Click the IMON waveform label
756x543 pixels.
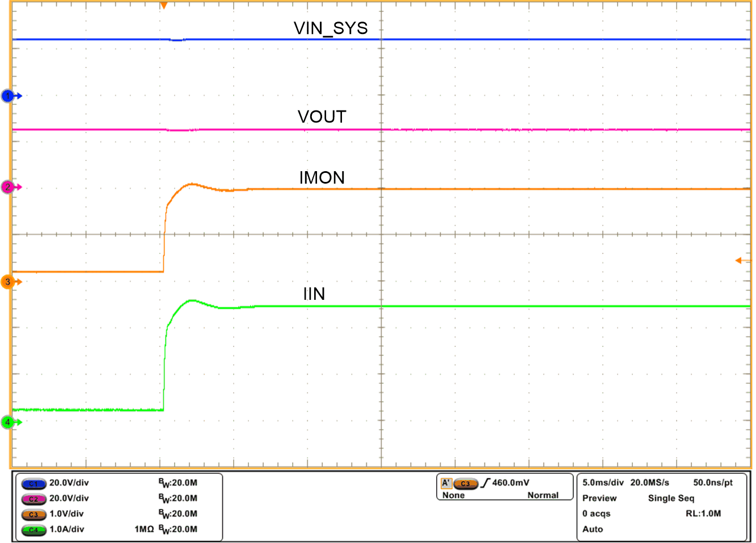tap(322, 177)
